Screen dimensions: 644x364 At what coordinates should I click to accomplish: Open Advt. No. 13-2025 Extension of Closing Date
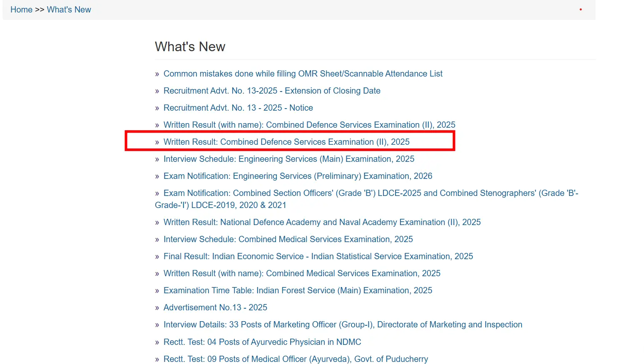coord(271,91)
